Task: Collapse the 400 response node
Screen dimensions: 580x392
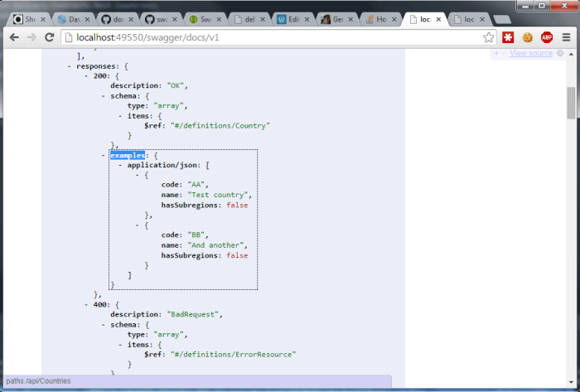Action: (x=87, y=304)
